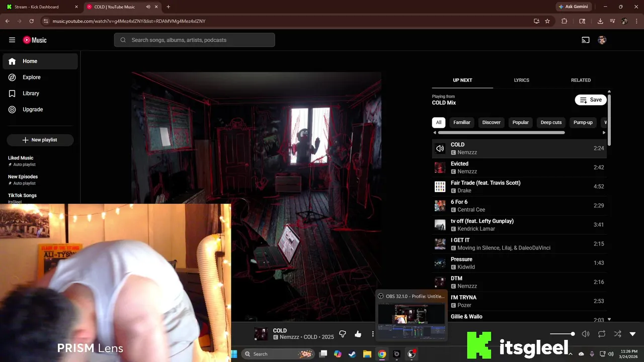Click the chips scroll left arrow
This screenshot has height=362, width=644.
(435, 133)
